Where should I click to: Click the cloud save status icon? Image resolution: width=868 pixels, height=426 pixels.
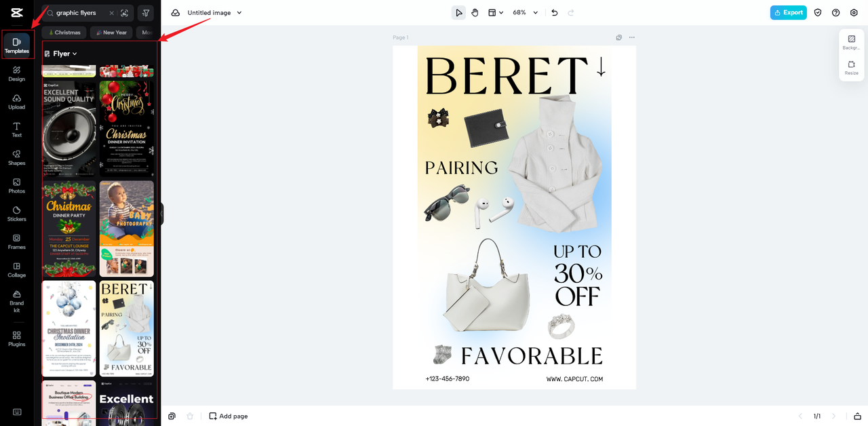(176, 13)
